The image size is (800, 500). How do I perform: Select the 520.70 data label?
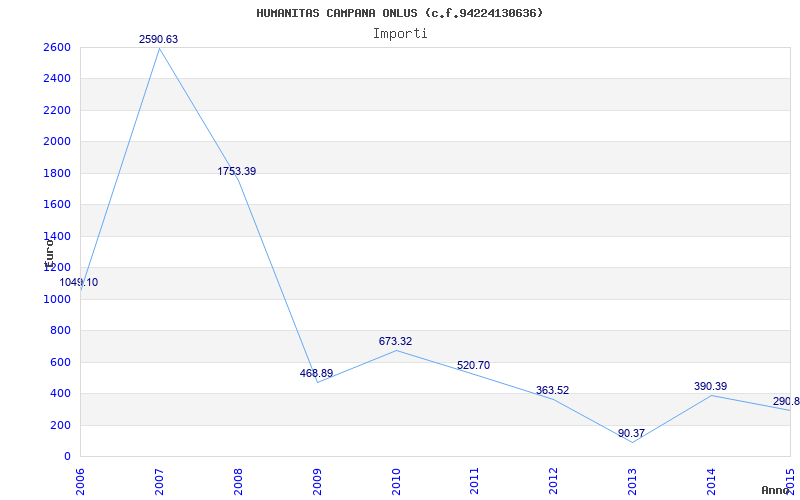coord(473,365)
